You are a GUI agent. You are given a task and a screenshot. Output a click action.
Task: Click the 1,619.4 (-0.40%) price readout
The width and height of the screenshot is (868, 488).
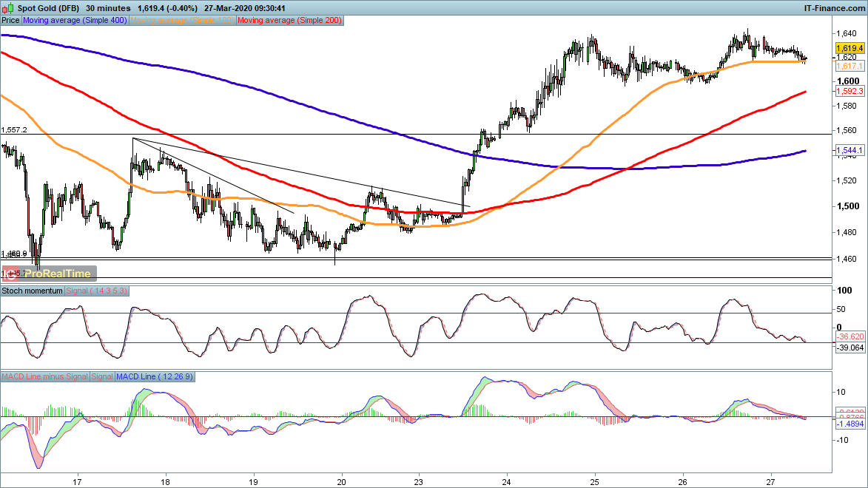[x=167, y=8]
